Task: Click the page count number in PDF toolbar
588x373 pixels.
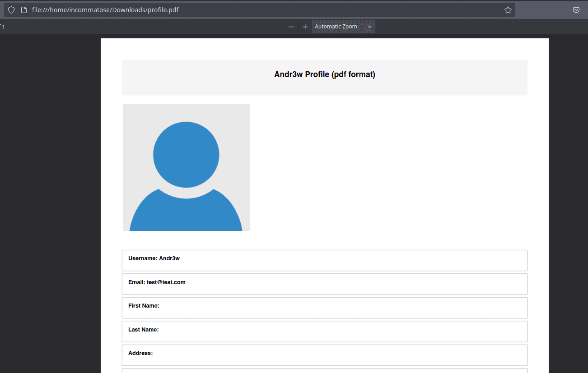Action: (3, 27)
